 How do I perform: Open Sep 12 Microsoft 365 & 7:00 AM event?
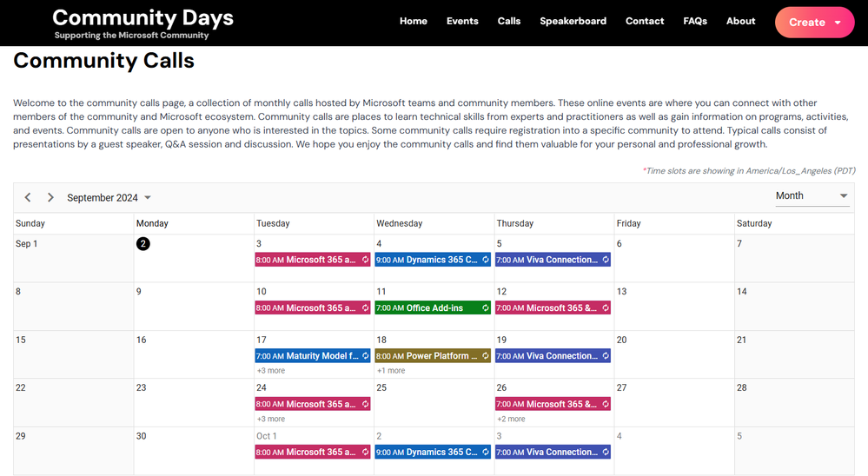[553, 307]
